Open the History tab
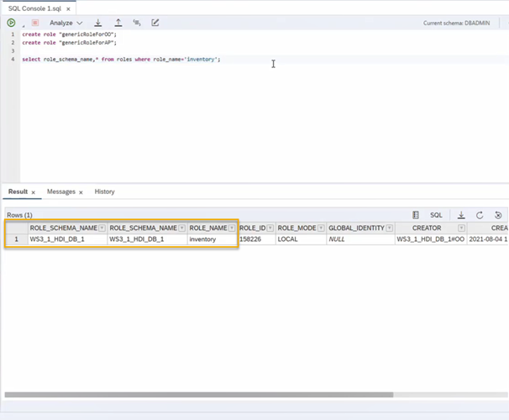Viewport: 509px width, 420px height. tap(104, 192)
